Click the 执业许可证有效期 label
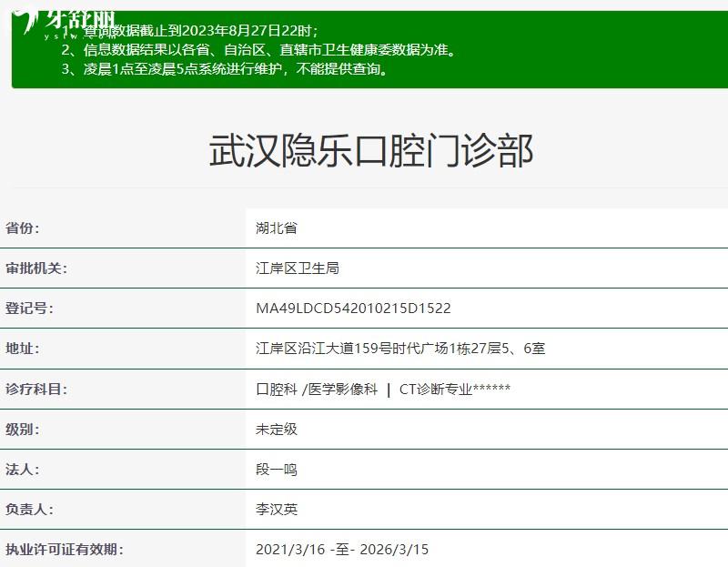 [64, 550]
